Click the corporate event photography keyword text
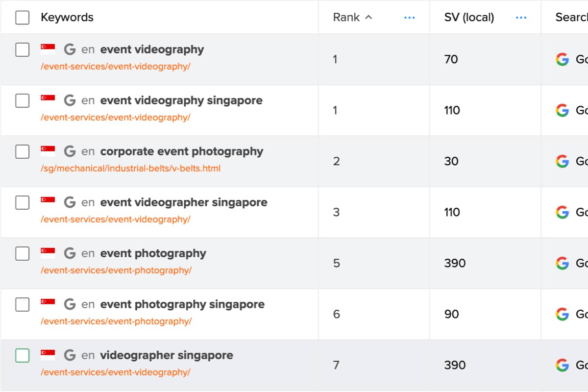This screenshot has height=392, width=588. (182, 151)
